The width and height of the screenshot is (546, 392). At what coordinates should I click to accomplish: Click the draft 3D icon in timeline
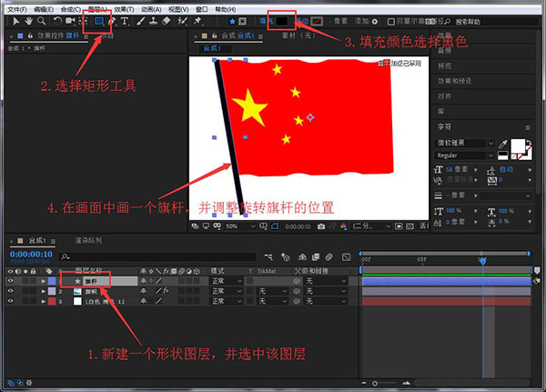[286, 256]
